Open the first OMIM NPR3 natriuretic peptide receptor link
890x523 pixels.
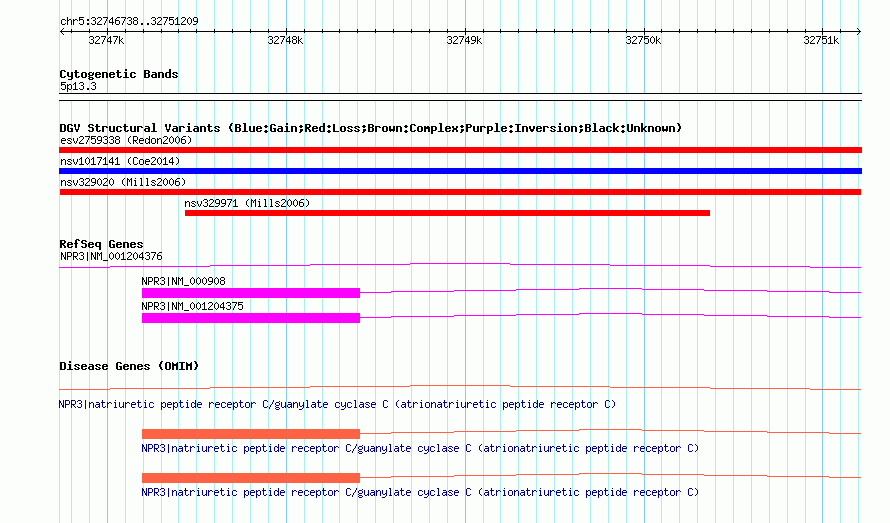[337, 404]
